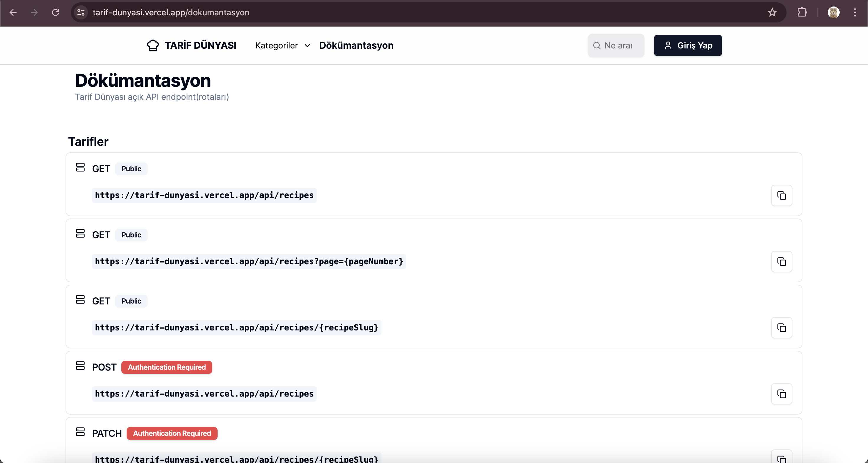Image resolution: width=868 pixels, height=463 pixels.
Task: Expand the Kategoriler dropdown
Action: point(282,45)
